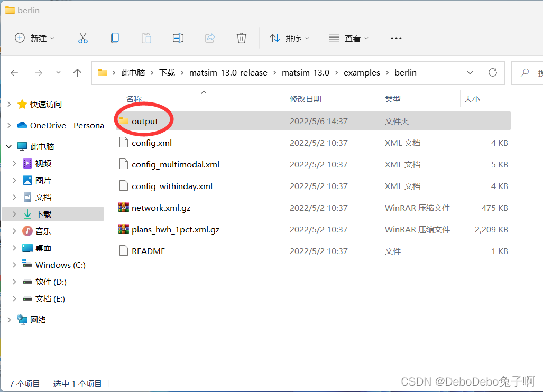This screenshot has width=543, height=392.
Task: Click the 475 KB size cell
Action: pyautogui.click(x=494, y=208)
